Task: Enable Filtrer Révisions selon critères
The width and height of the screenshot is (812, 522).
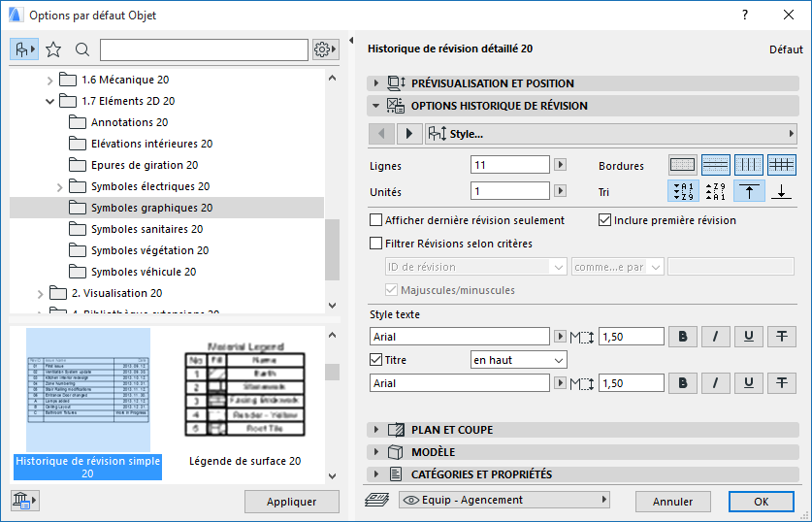Action: tap(376, 244)
